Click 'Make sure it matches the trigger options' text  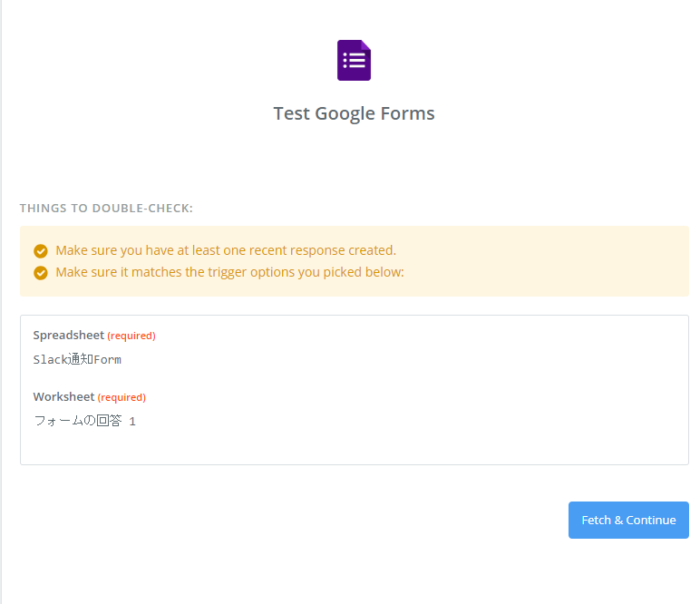point(229,272)
